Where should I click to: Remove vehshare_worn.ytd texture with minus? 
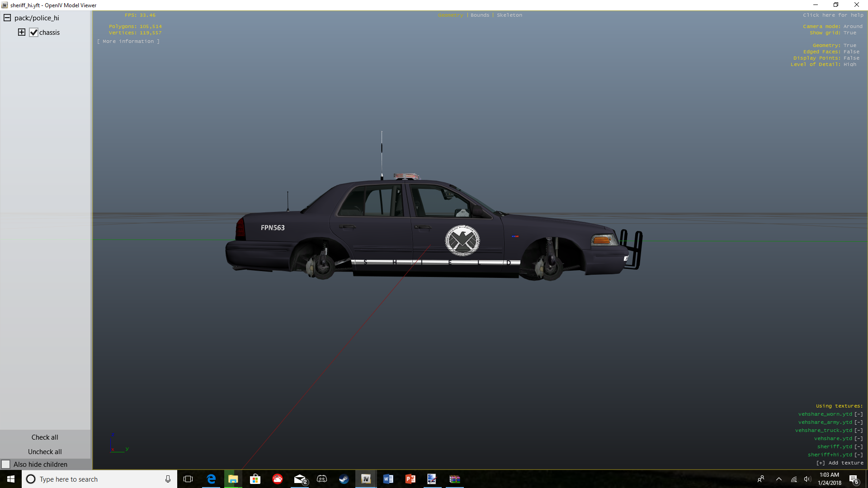coord(859,414)
